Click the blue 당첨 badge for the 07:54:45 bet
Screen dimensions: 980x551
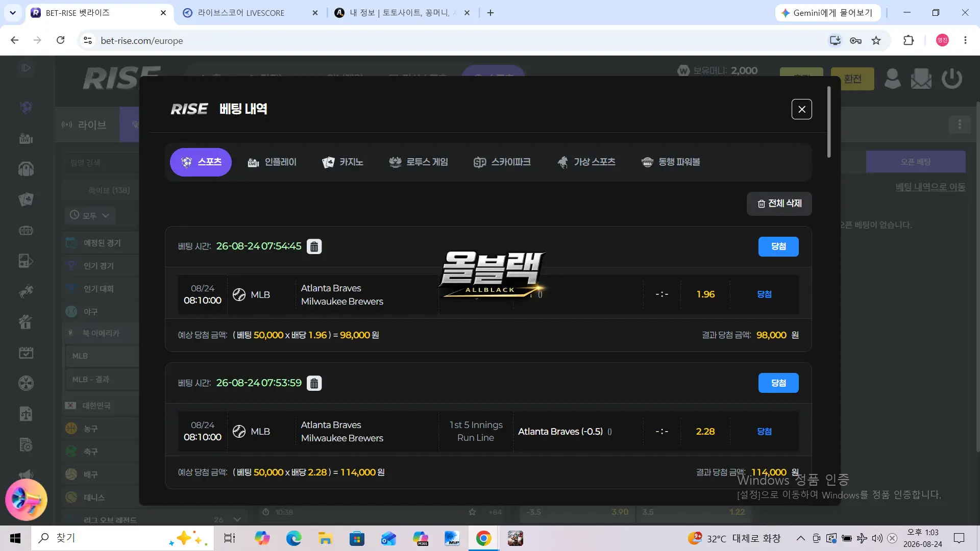[x=778, y=246]
